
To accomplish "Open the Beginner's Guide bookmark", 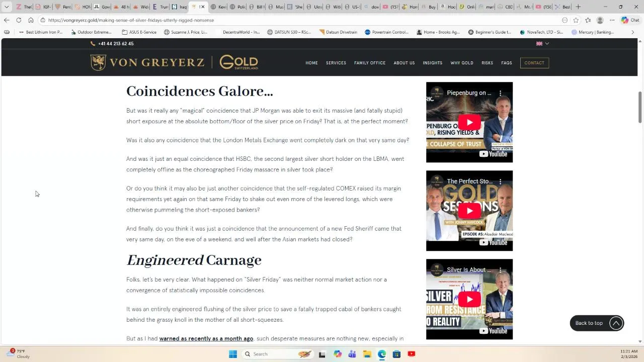I will (490, 32).
